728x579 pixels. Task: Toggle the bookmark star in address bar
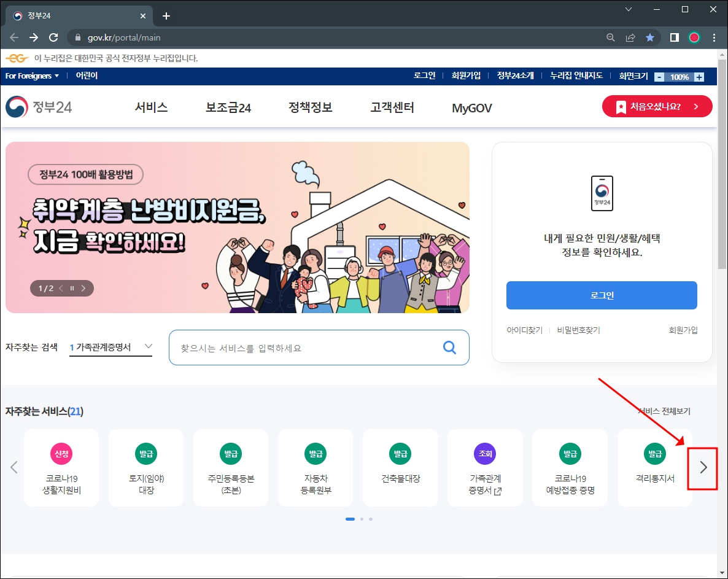(x=650, y=37)
